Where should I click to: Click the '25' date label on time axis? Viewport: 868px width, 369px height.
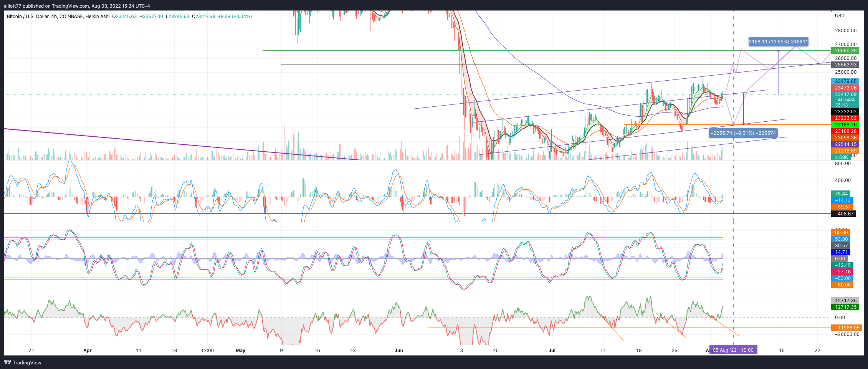(x=675, y=350)
